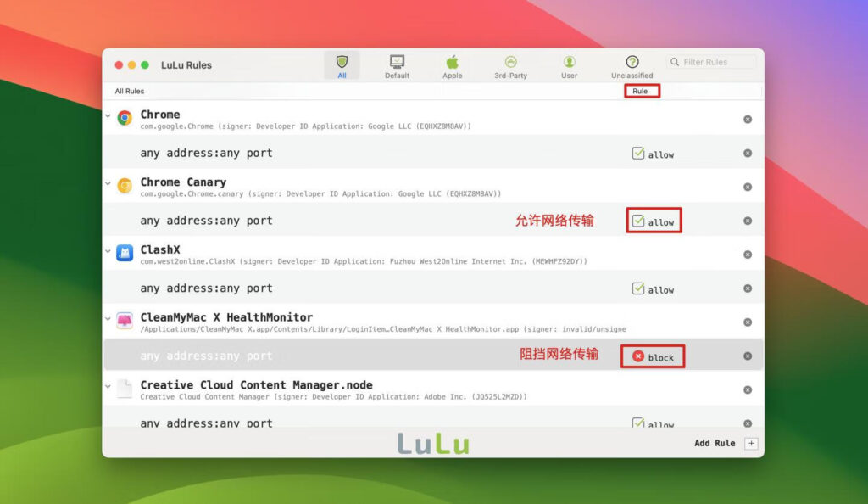Image resolution: width=868 pixels, height=504 pixels.
Task: Toggle the allow checkbox for Chrome
Action: coord(637,154)
